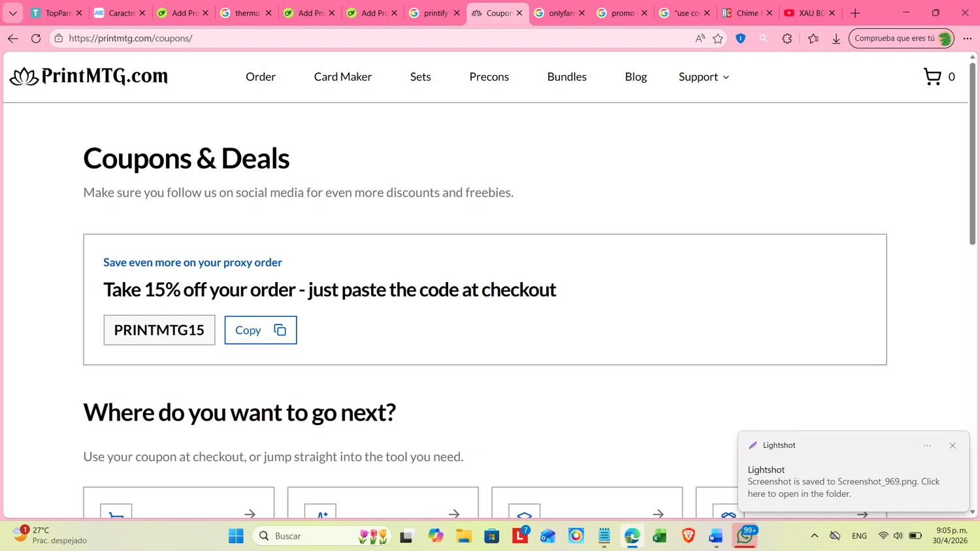Open the Edge browser taskbar icon

[632, 536]
